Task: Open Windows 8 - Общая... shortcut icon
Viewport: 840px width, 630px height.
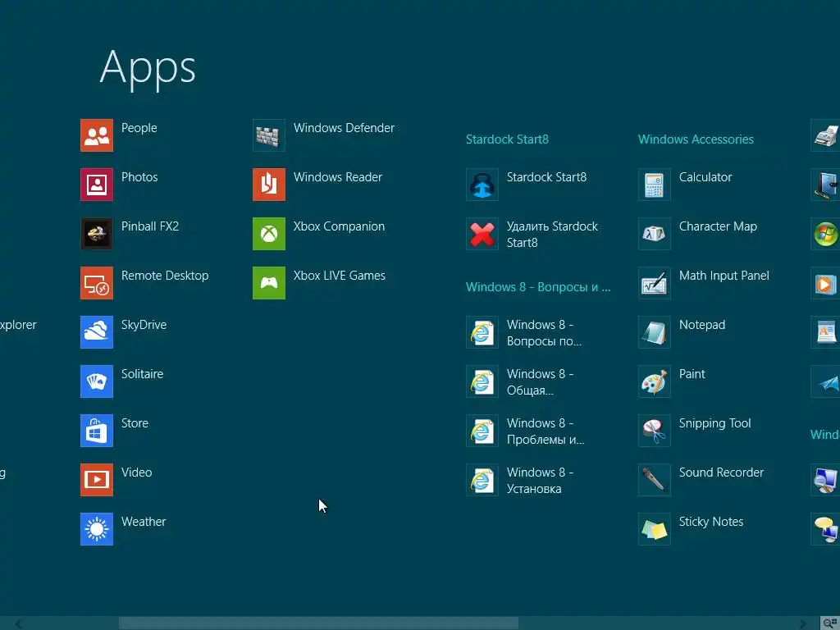Action: coord(482,381)
